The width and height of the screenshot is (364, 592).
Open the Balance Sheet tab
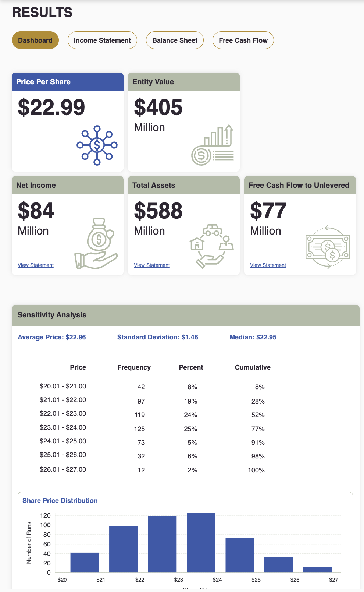pos(175,40)
